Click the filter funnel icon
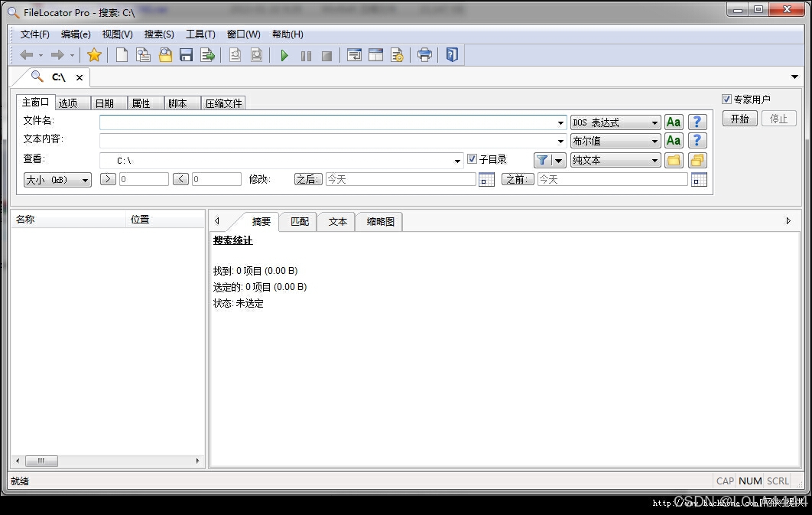The height and width of the screenshot is (515, 812). [x=542, y=160]
